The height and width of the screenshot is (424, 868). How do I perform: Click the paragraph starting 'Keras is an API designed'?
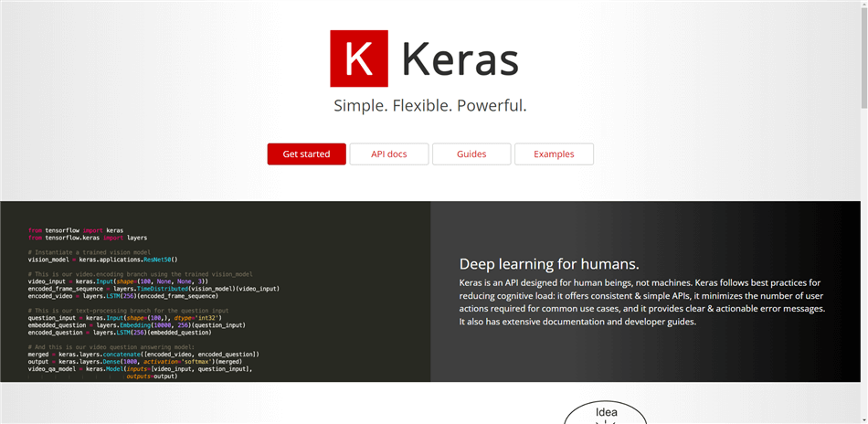[x=642, y=302]
